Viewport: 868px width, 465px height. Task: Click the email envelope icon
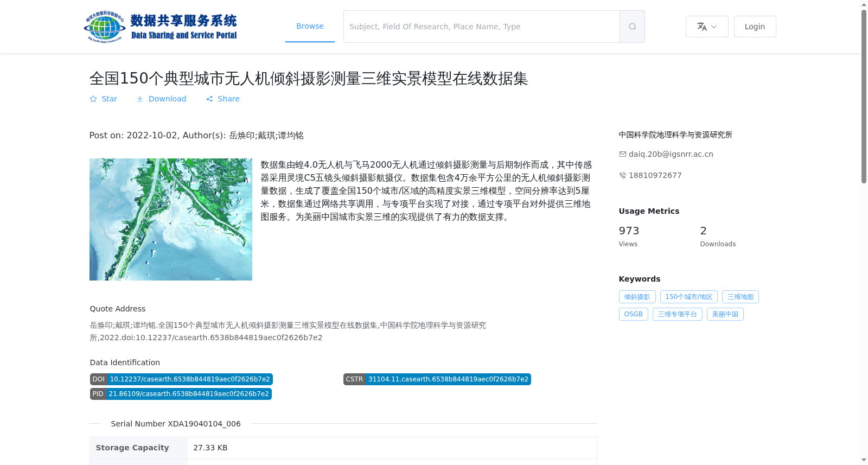click(x=623, y=154)
